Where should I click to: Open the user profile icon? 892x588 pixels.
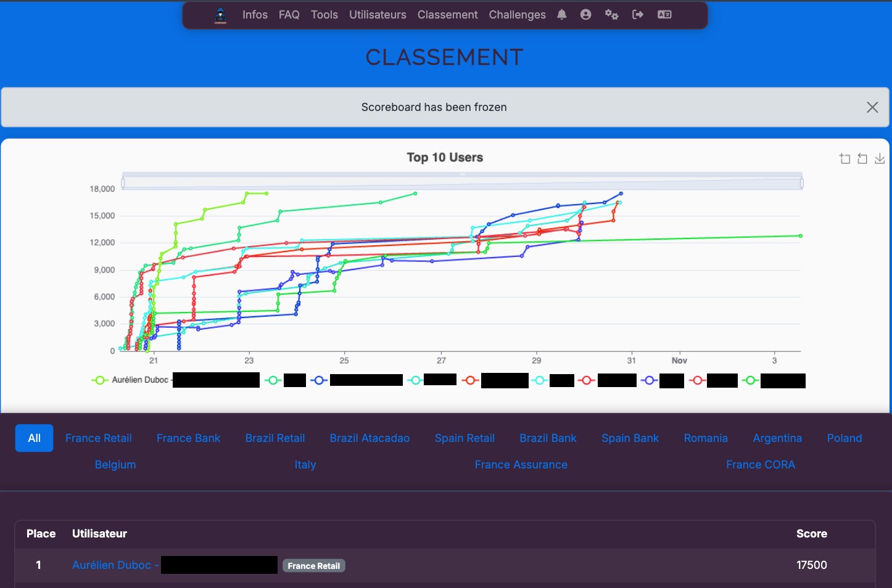[585, 15]
